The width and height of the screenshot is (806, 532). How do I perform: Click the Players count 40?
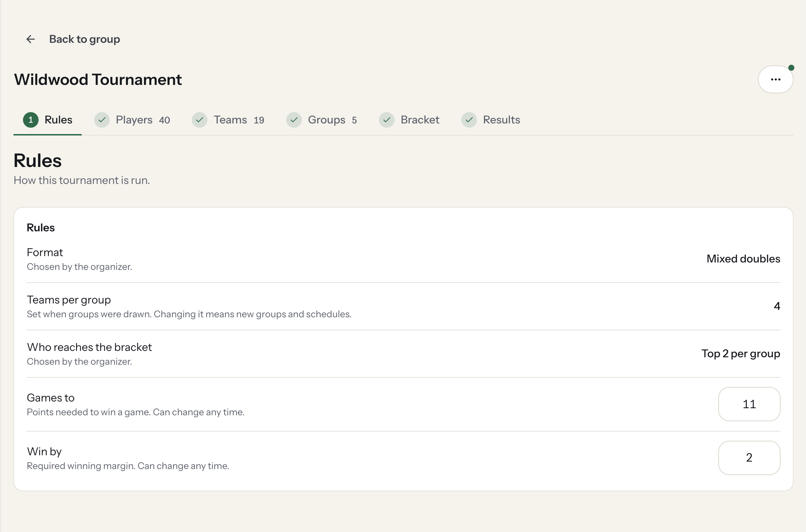pos(165,120)
